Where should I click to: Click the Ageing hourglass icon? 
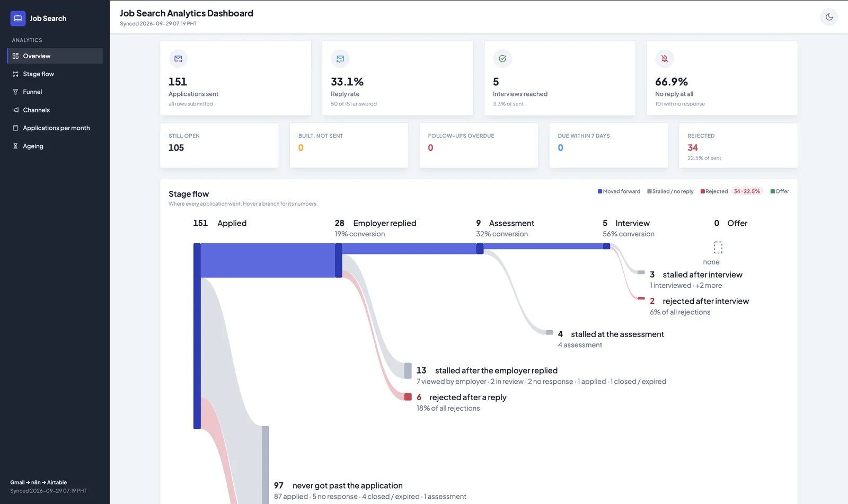15,146
